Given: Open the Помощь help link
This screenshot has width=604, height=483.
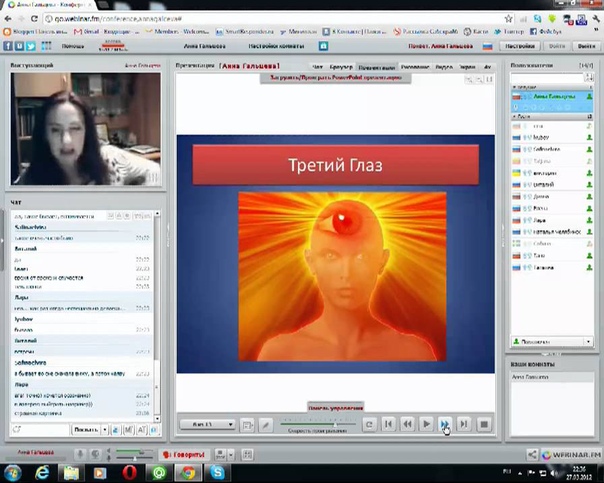Looking at the screenshot, I should coord(73,46).
